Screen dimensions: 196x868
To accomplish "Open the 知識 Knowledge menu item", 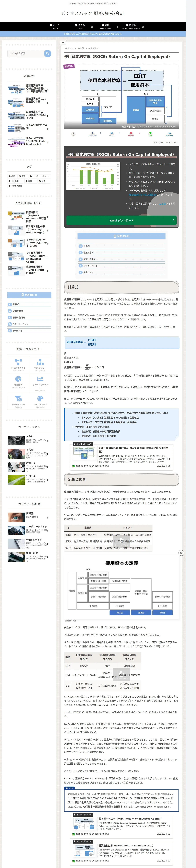I will point(105,27).
